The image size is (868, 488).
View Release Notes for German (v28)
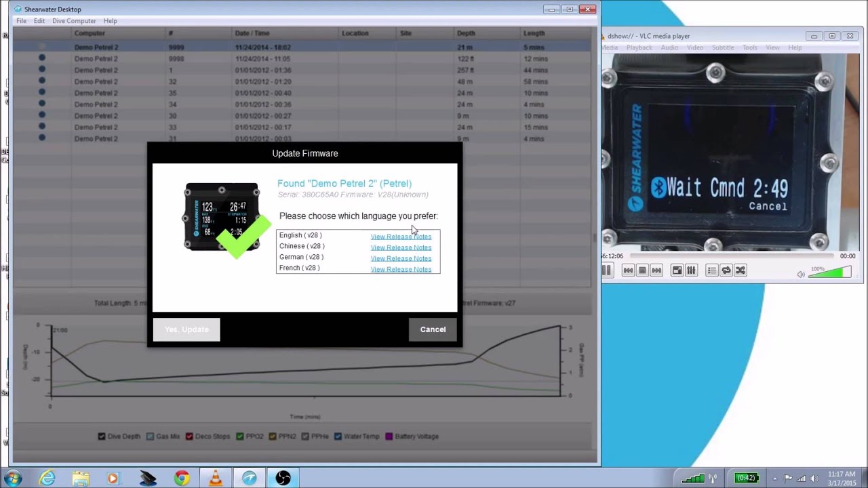(401, 258)
